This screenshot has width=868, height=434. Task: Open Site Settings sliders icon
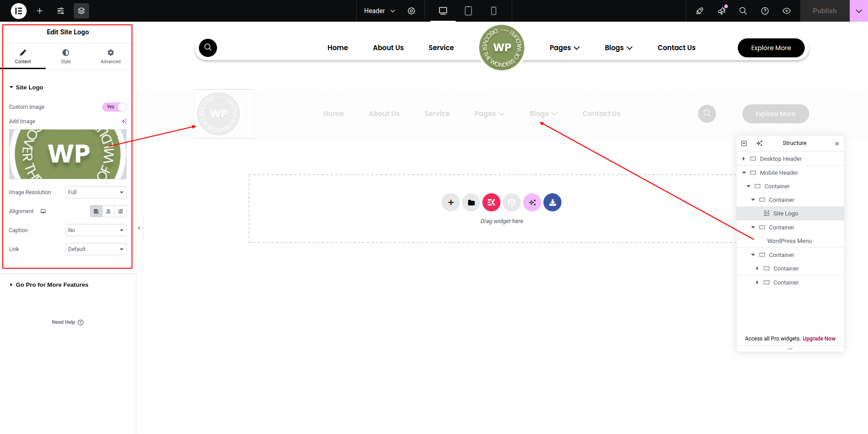[x=61, y=11]
